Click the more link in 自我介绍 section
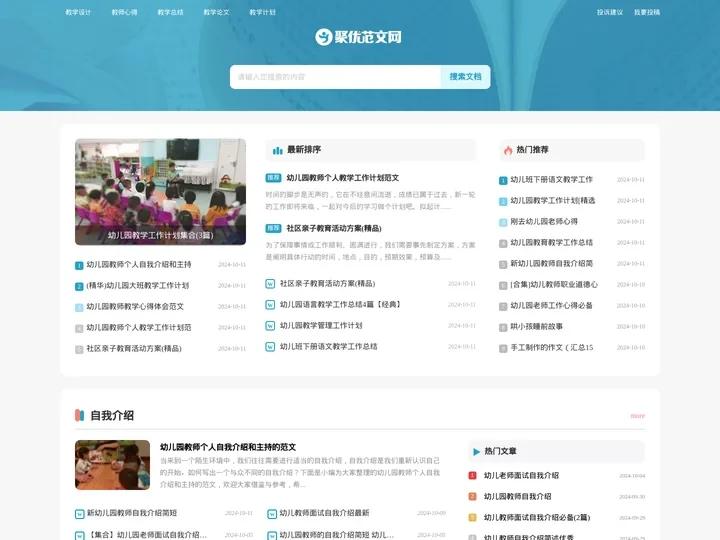720x540 pixels. [637, 416]
